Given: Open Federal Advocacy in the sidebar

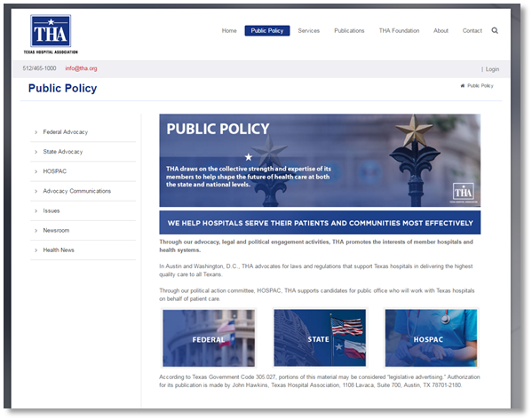Looking at the screenshot, I should click(65, 132).
